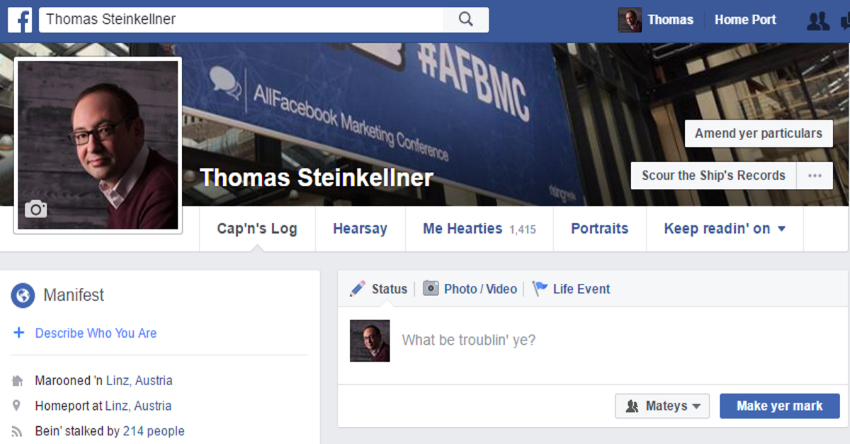850x444 pixels.
Task: Click camera icon on profile picture
Action: click(x=36, y=208)
